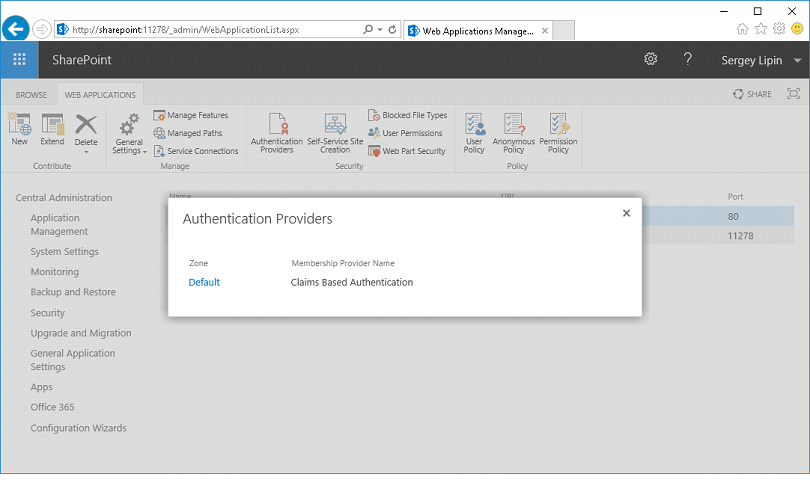Open Anonymous Policy settings
Image resolution: width=810 pixels, height=485 pixels.
click(x=514, y=132)
